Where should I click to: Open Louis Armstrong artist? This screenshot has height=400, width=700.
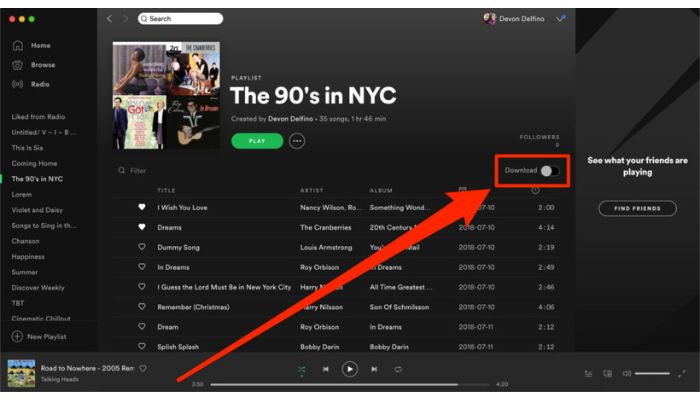click(x=326, y=247)
